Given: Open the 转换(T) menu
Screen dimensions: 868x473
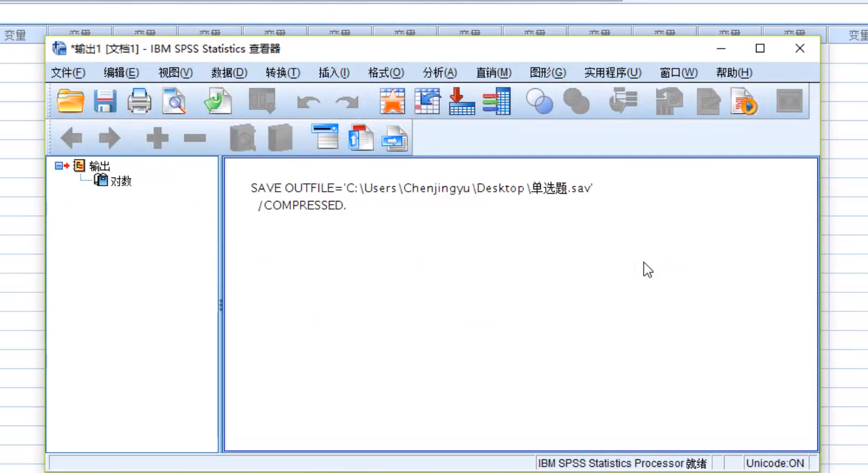Looking at the screenshot, I should 283,73.
